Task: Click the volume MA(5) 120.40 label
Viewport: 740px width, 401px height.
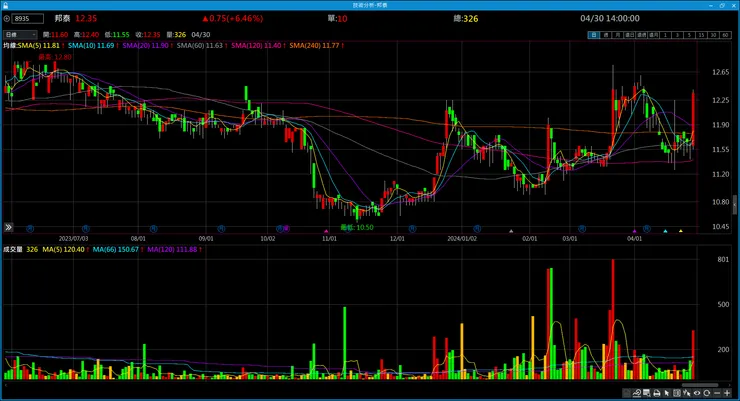Action: point(65,250)
